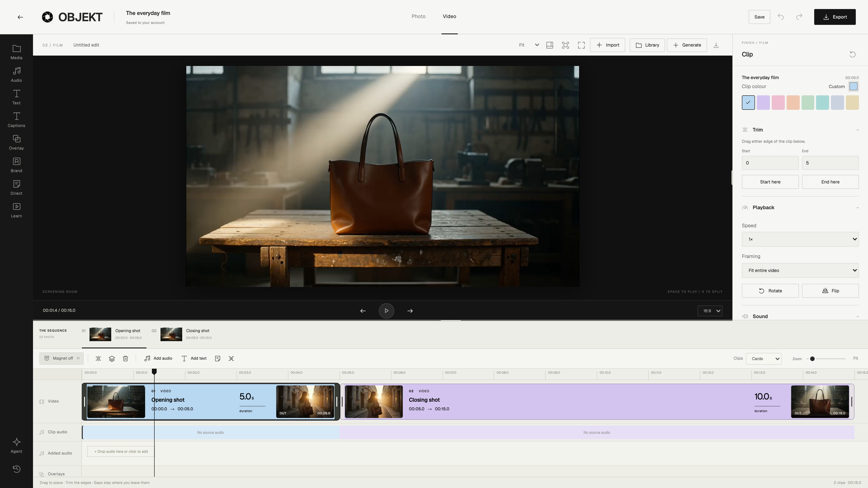
Task: Open the Overlay panel in sidebar
Action: (16, 143)
